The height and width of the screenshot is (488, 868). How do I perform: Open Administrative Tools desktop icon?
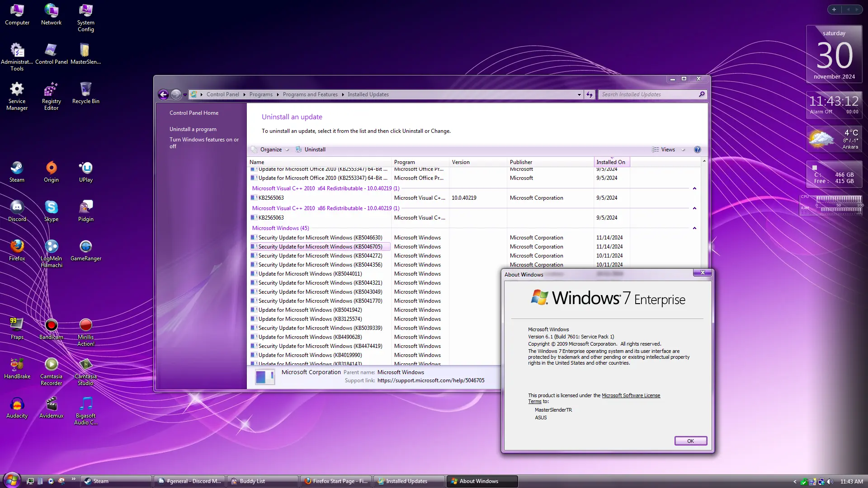17,57
